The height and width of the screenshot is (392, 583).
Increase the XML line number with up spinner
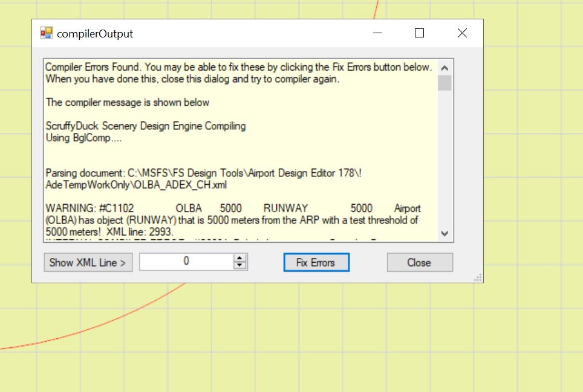tap(241, 259)
